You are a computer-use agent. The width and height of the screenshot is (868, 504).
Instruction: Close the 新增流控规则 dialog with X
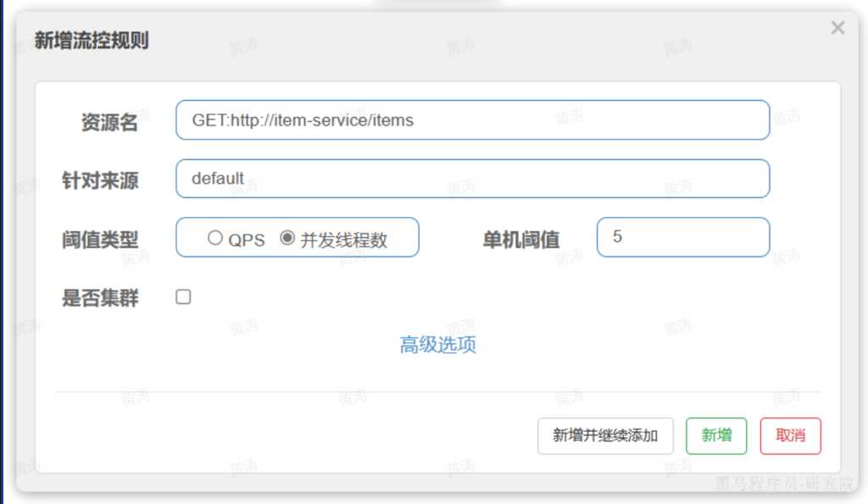(837, 29)
